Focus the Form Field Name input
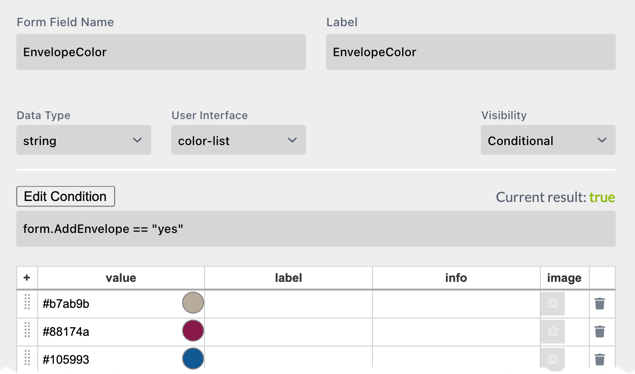The height and width of the screenshot is (374, 635). [161, 52]
